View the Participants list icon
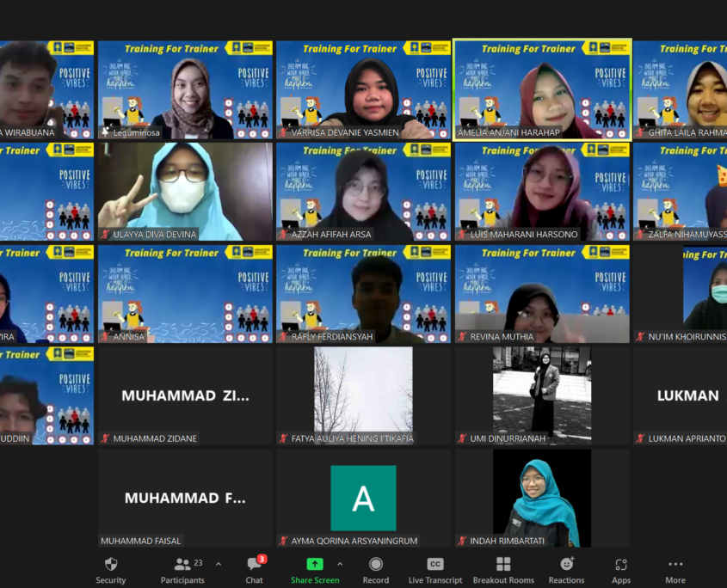 [x=181, y=567]
